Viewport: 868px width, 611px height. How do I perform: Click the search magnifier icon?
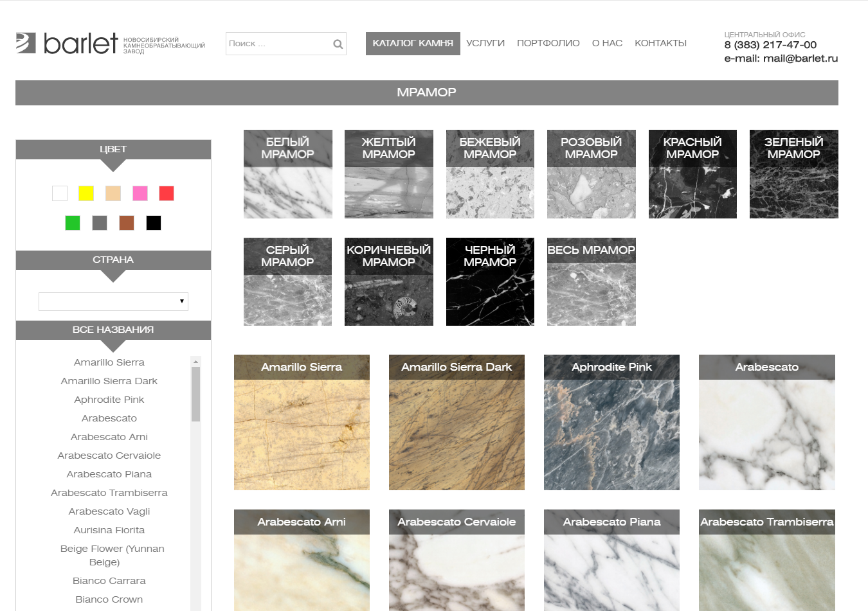coord(338,44)
